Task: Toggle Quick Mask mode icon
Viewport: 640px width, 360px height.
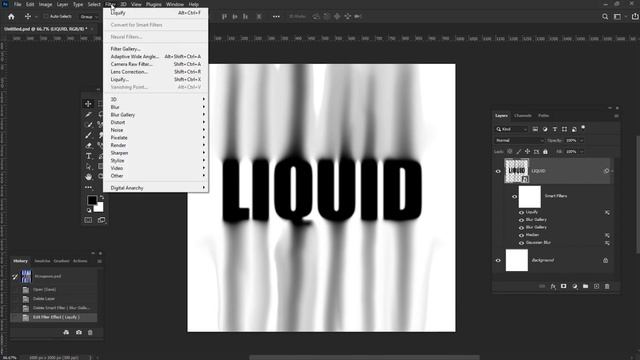Action: click(x=88, y=220)
